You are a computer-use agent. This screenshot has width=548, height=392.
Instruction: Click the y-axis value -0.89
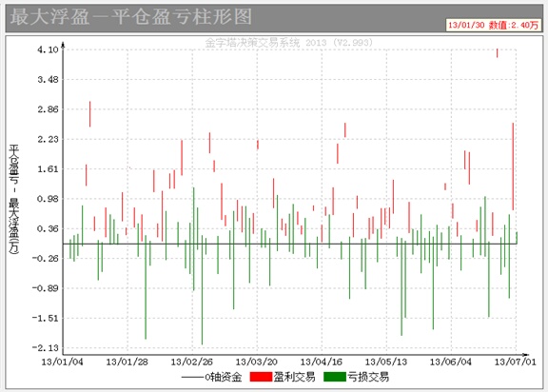pos(46,288)
